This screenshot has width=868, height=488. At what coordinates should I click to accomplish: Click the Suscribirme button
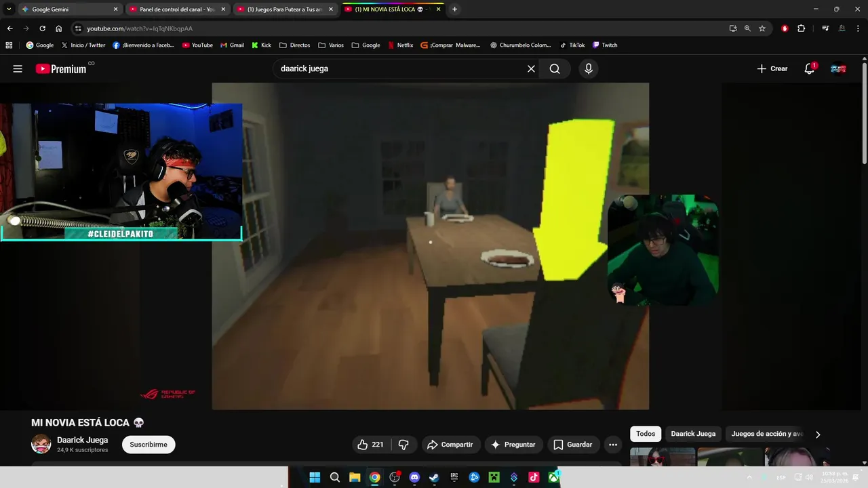[149, 445]
